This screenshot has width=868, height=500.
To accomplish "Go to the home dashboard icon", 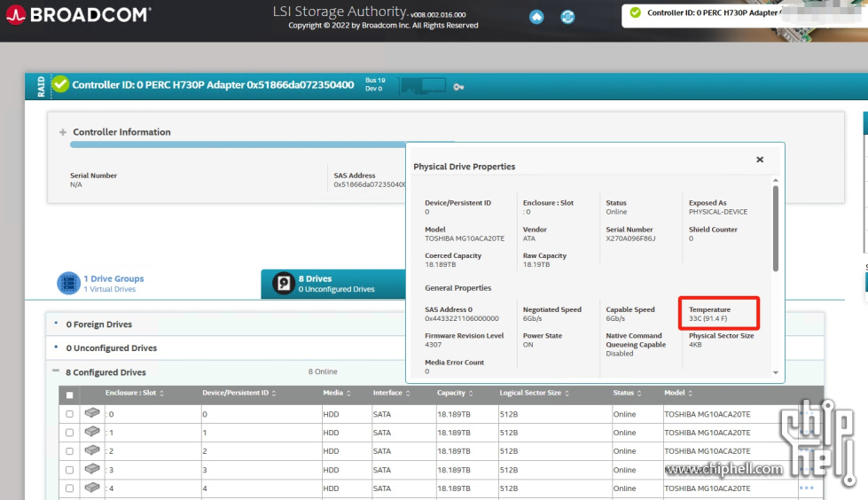I will [x=536, y=17].
